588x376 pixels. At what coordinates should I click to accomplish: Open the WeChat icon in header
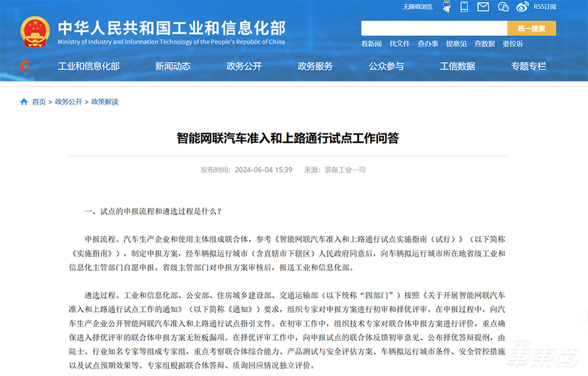pos(503,7)
